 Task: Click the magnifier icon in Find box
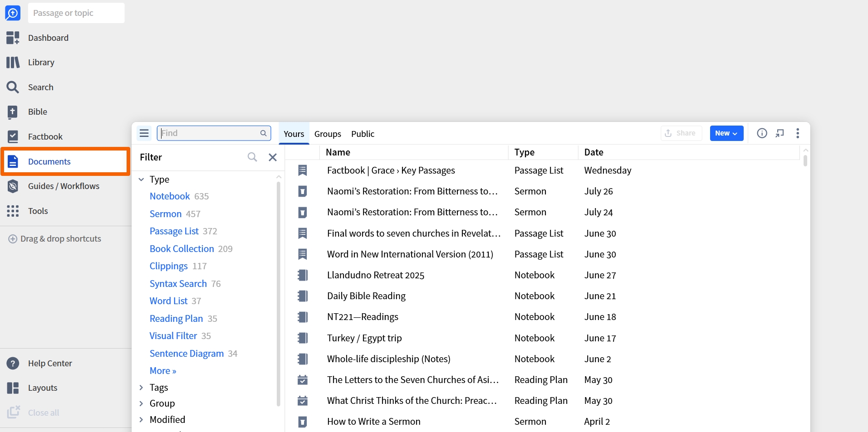pos(263,133)
